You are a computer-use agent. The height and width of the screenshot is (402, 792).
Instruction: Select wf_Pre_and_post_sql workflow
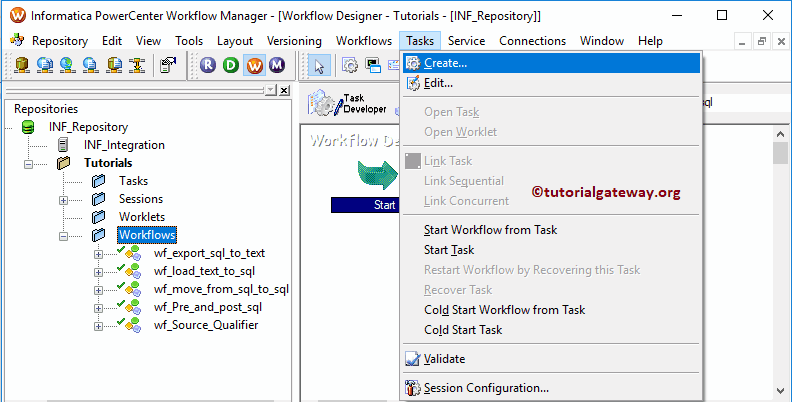208,307
